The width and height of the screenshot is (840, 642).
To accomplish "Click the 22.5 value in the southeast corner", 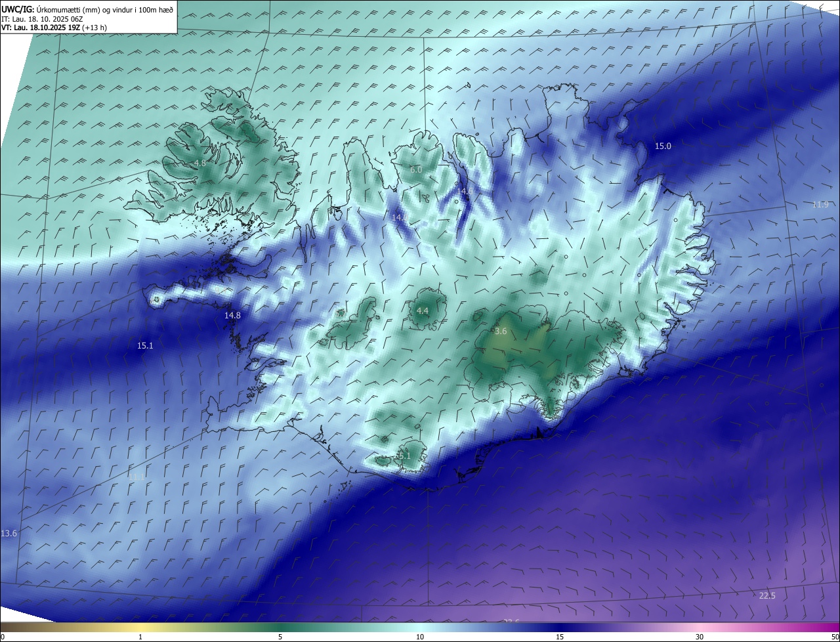I will pyautogui.click(x=767, y=595).
